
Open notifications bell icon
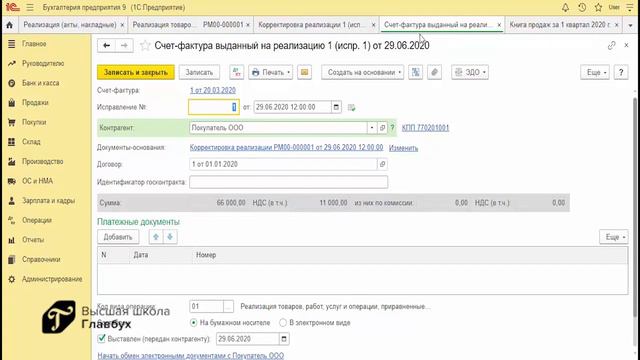[565, 7]
